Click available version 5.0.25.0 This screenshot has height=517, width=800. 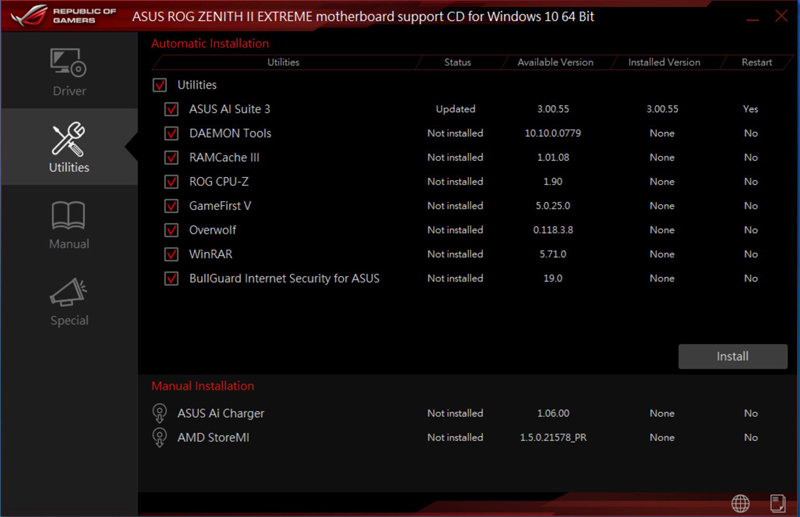[553, 206]
